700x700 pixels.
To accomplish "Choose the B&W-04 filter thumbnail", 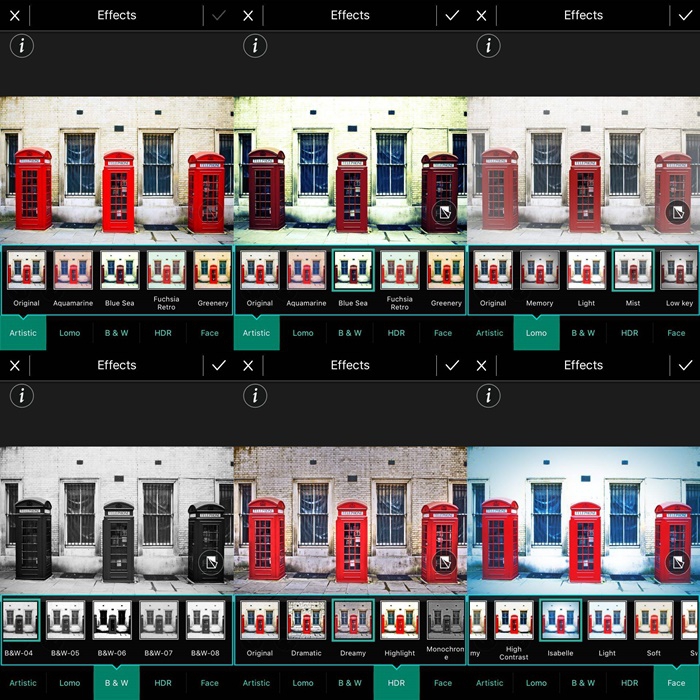I will pos(21,620).
